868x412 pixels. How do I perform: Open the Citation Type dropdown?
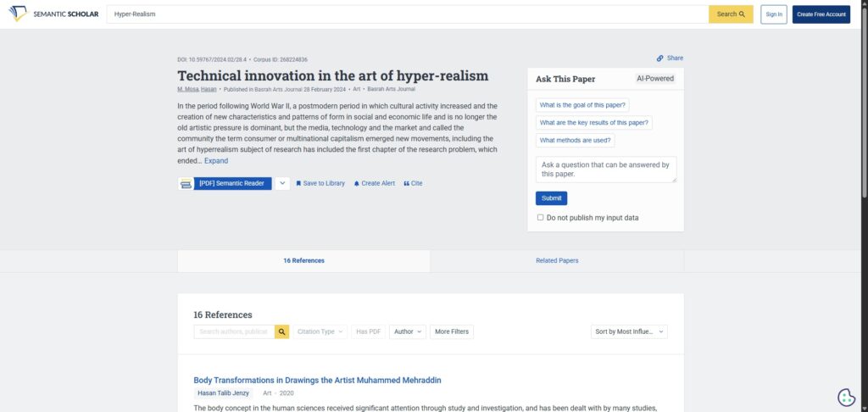pyautogui.click(x=320, y=331)
